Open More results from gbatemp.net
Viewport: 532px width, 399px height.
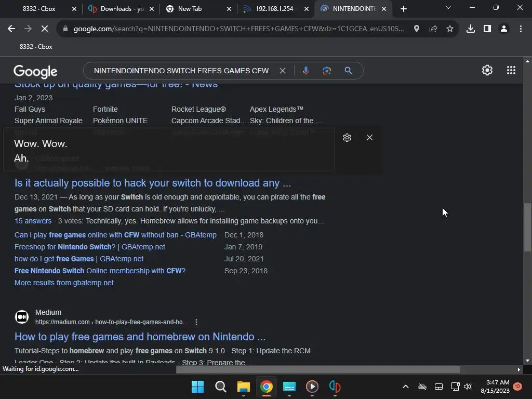(x=64, y=283)
